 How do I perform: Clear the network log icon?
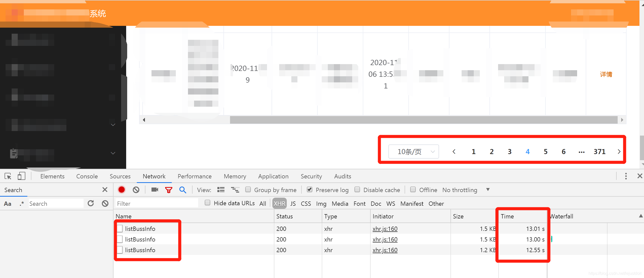pos(136,190)
